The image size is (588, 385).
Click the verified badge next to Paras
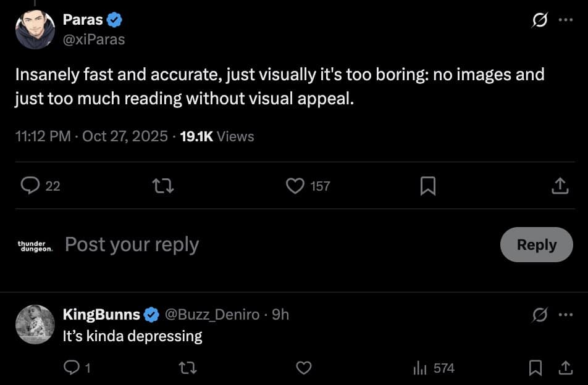tap(115, 19)
